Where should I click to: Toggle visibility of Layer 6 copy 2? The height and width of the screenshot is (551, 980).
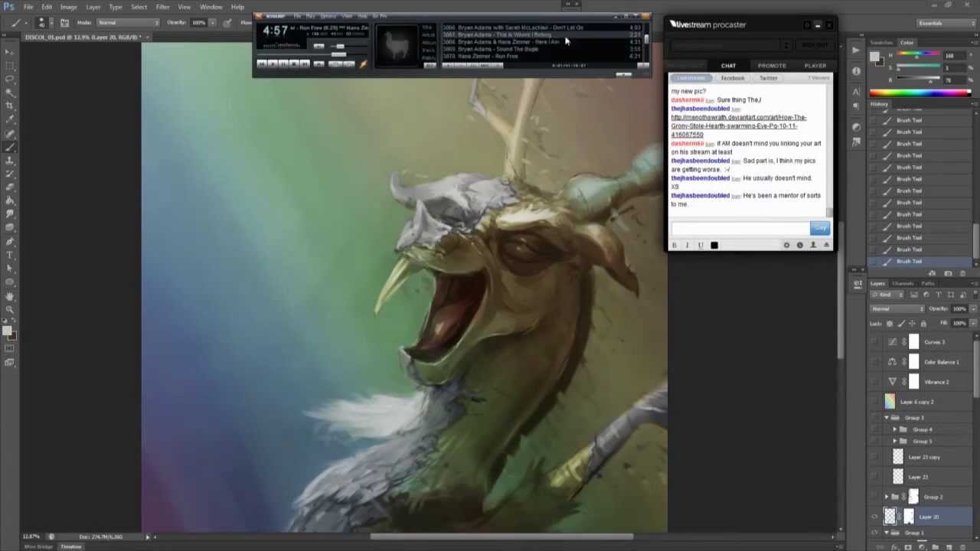point(875,402)
